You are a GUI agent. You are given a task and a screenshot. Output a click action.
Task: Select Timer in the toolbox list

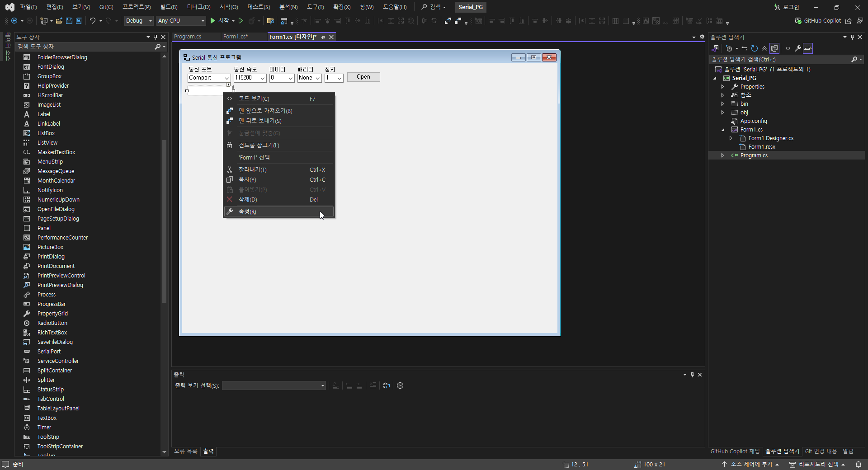pos(44,428)
